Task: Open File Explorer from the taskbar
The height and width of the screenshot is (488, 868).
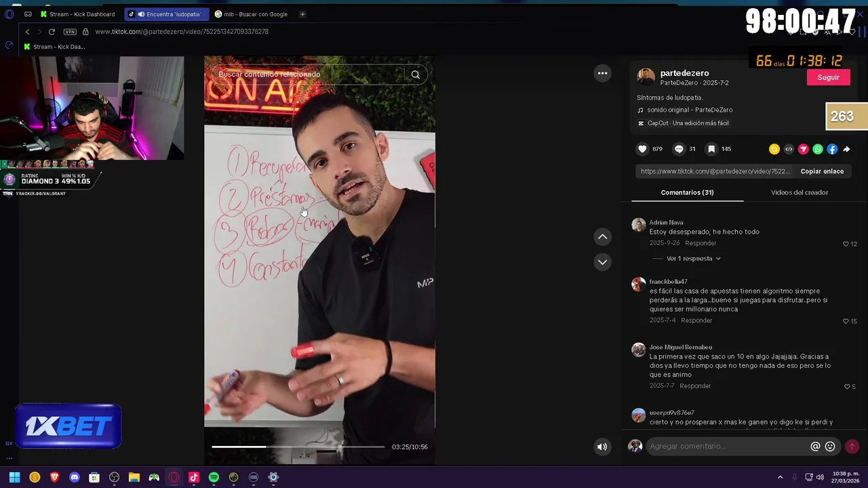Action: pyautogui.click(x=134, y=477)
